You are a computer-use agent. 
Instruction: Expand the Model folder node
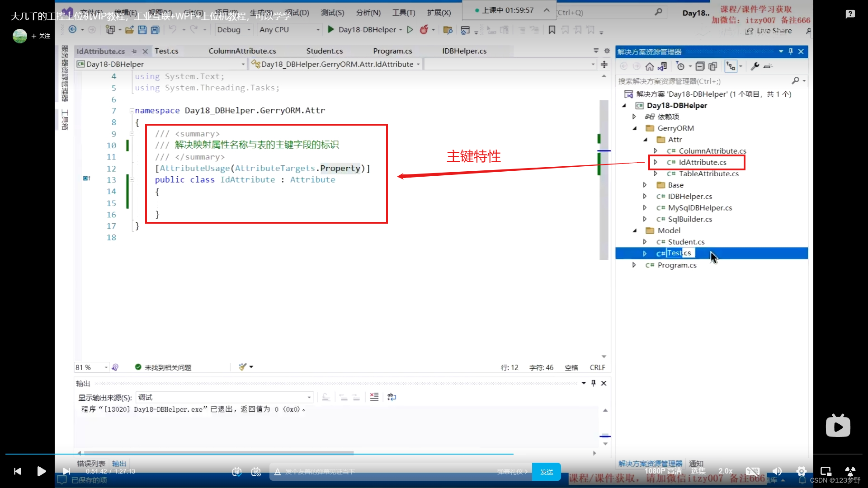coord(635,230)
